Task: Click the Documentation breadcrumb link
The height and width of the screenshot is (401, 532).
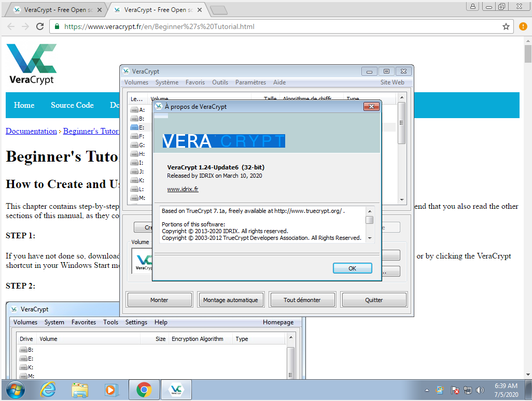Action: point(31,131)
